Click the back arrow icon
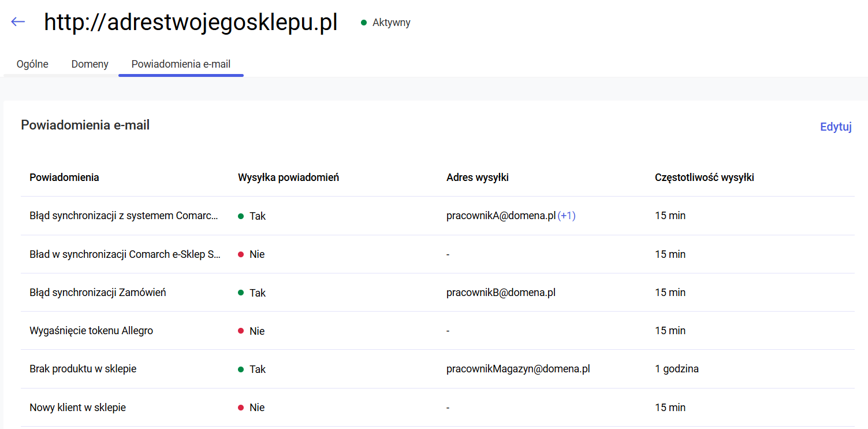The width and height of the screenshot is (868, 429). click(18, 22)
